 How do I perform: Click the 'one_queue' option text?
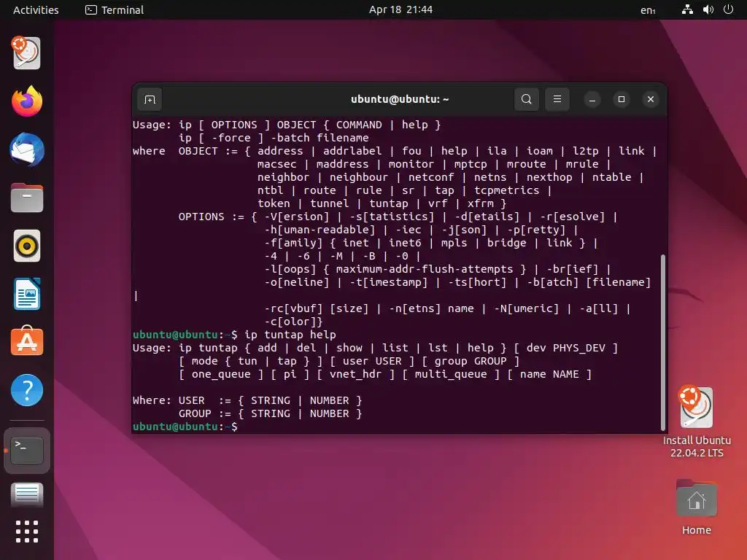(221, 374)
